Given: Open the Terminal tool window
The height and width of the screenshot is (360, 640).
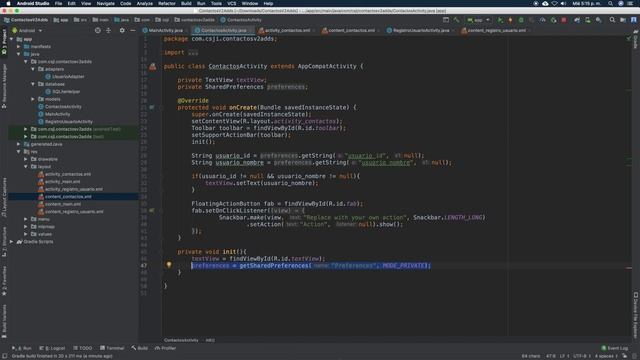Looking at the screenshot, I should 112,348.
